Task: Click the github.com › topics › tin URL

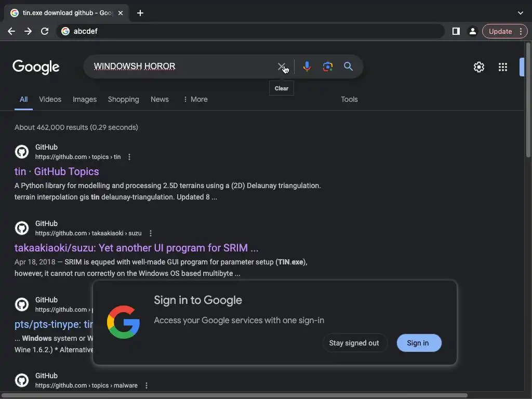Action: tap(78, 157)
